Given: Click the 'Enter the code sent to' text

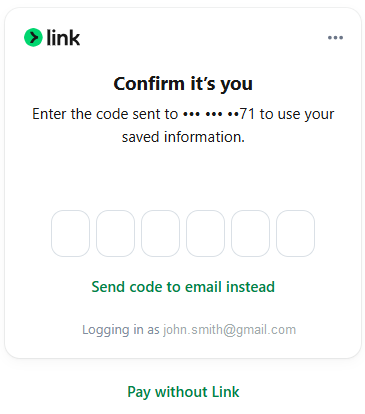Looking at the screenshot, I should click(105, 114).
